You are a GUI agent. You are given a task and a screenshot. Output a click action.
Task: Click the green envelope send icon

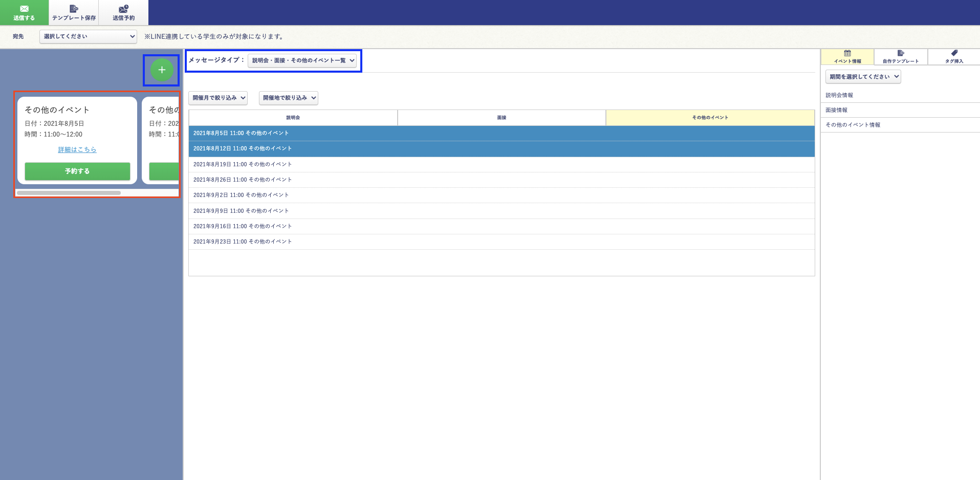[x=24, y=12]
